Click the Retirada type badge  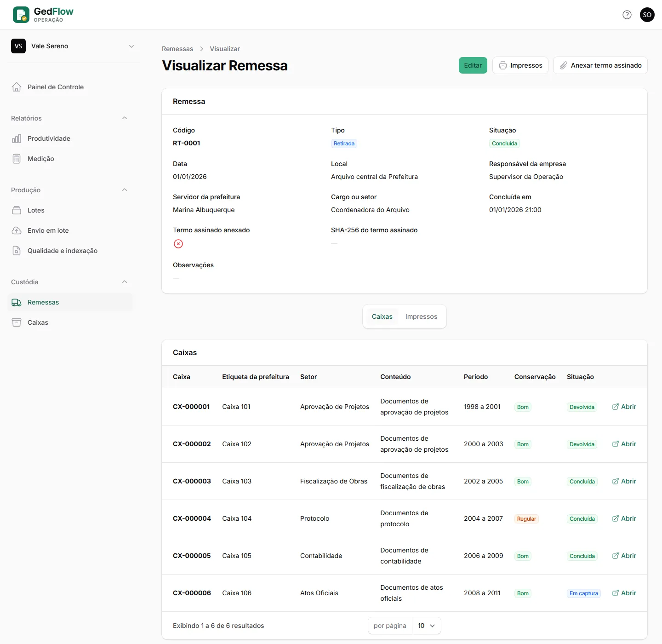[344, 144]
